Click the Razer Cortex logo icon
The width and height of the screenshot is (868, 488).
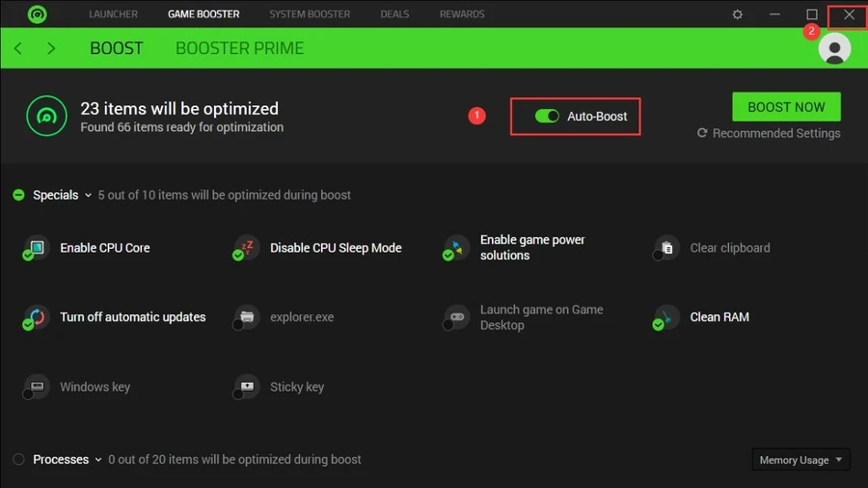click(37, 14)
